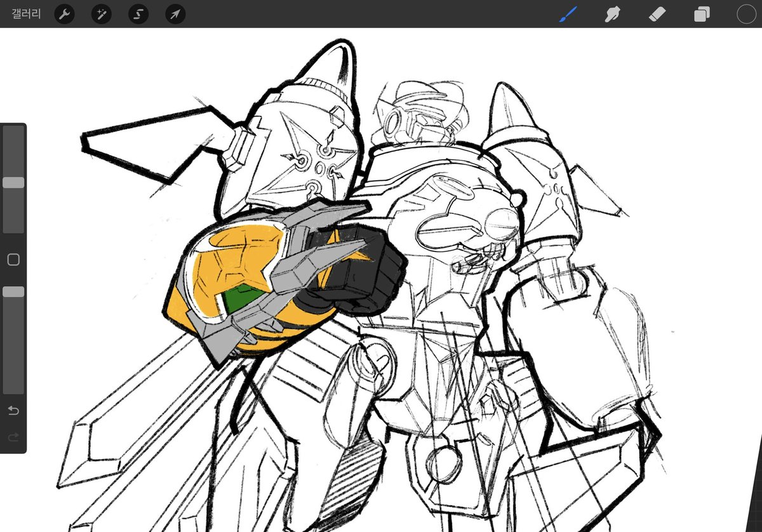The image size is (762, 532).
Task: Select the Eraser tool
Action: point(657,14)
